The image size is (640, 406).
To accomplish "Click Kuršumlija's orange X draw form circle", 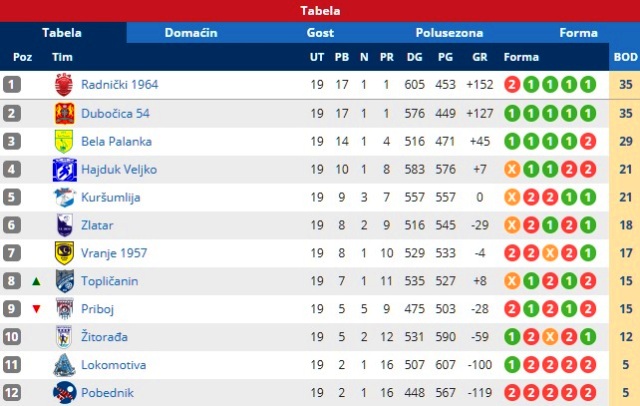I will click(x=512, y=197).
